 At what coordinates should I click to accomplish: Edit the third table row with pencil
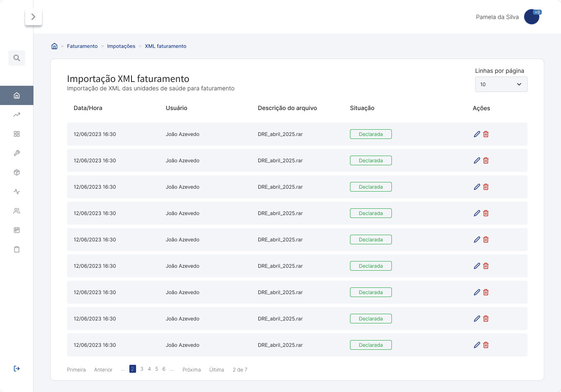(x=477, y=187)
